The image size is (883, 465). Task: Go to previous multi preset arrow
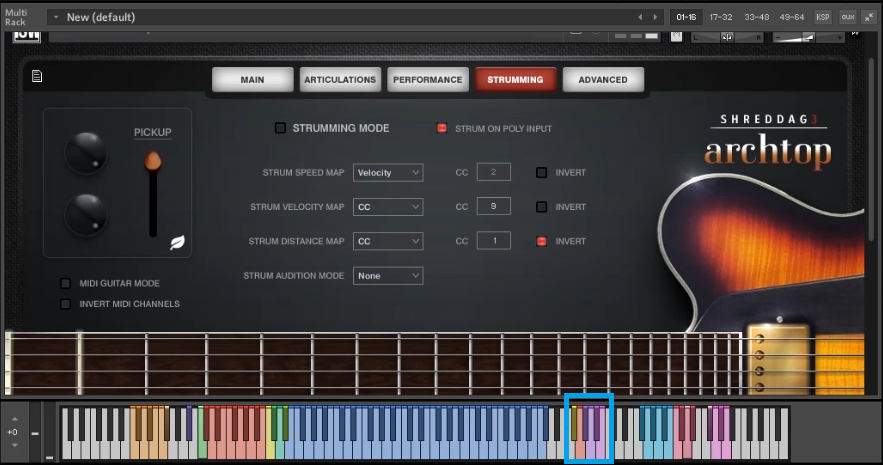point(640,17)
